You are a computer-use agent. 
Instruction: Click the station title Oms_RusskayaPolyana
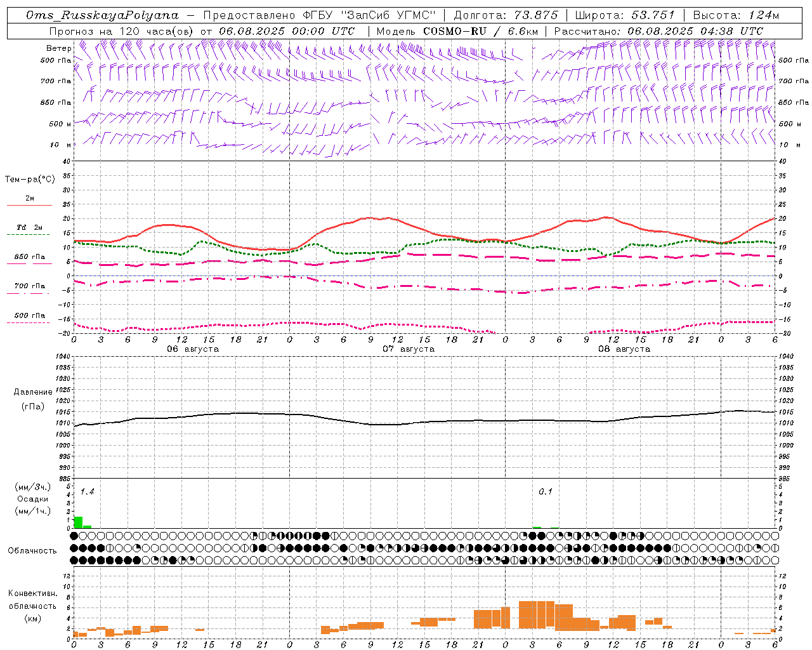coord(103,15)
